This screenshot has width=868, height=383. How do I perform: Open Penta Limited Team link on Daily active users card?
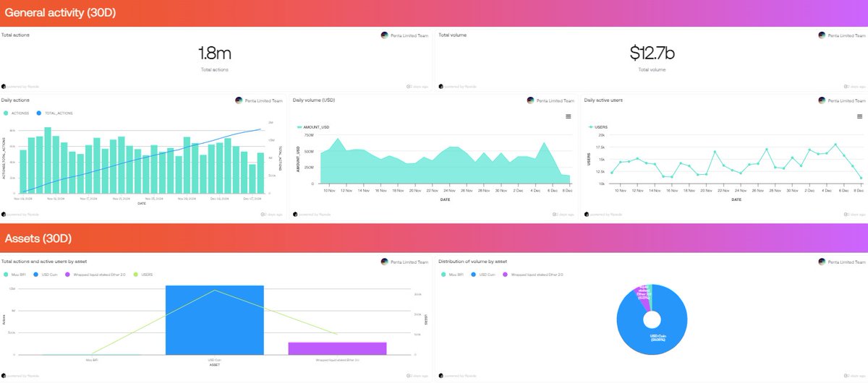[x=846, y=100]
